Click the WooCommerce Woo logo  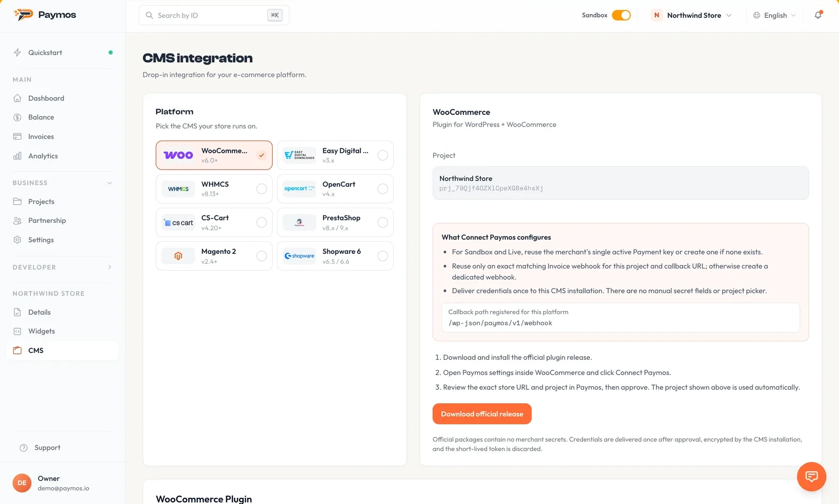178,155
